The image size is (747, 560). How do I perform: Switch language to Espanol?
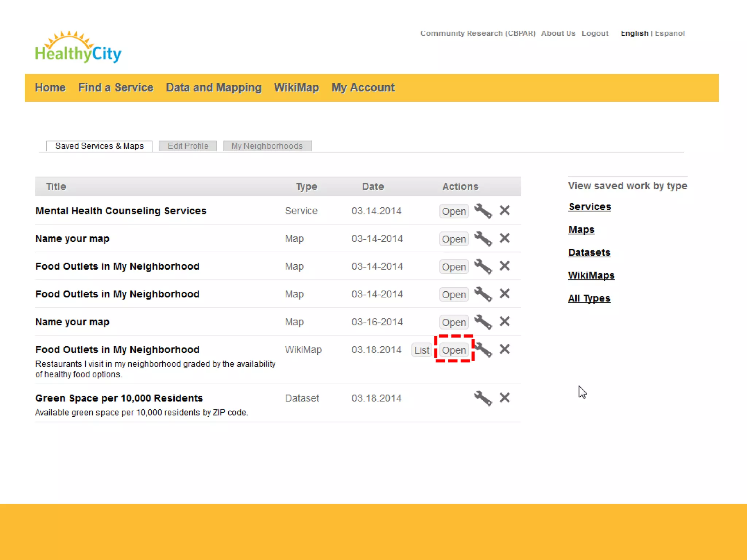click(670, 33)
